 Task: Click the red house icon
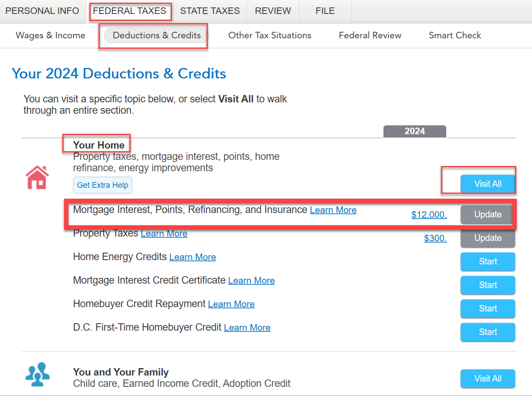pos(37,177)
